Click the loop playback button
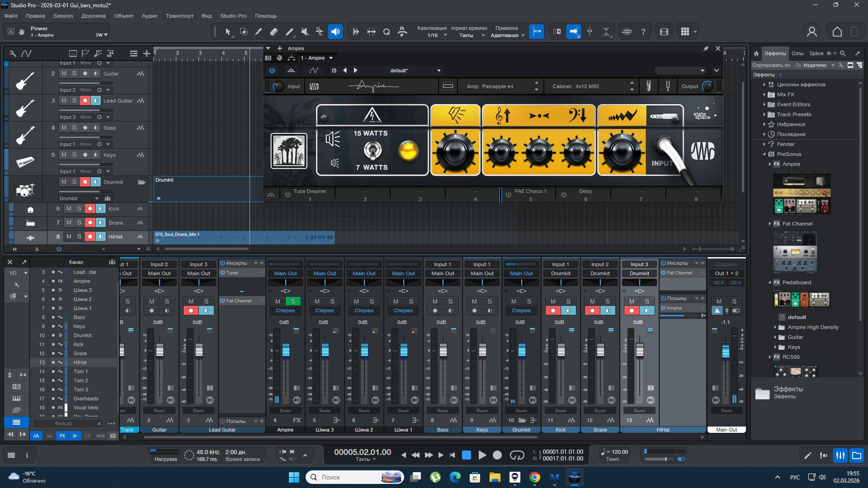868x488 pixels. pyautogui.click(x=517, y=455)
